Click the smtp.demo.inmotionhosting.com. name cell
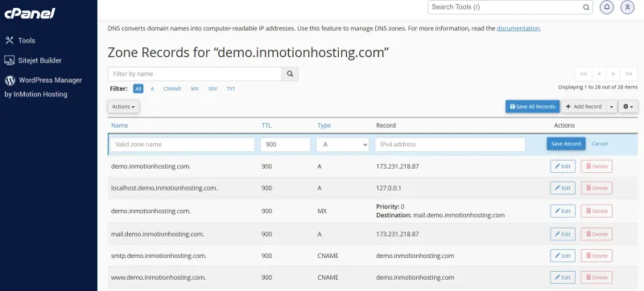The height and width of the screenshot is (291, 644). point(159,256)
